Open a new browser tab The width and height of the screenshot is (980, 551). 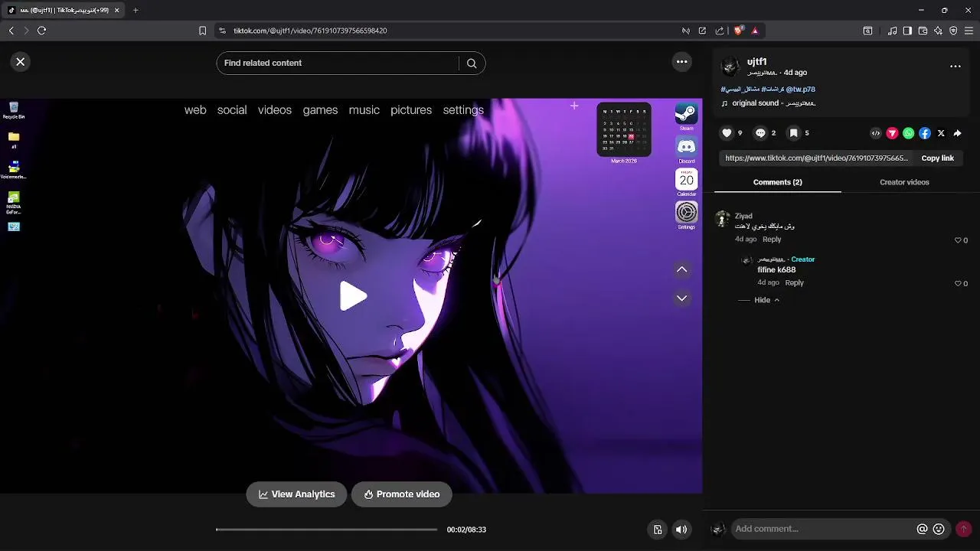tap(136, 10)
